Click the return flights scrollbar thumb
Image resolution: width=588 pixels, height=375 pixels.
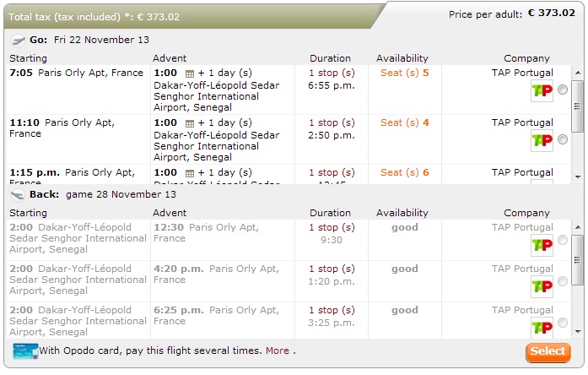578,260
